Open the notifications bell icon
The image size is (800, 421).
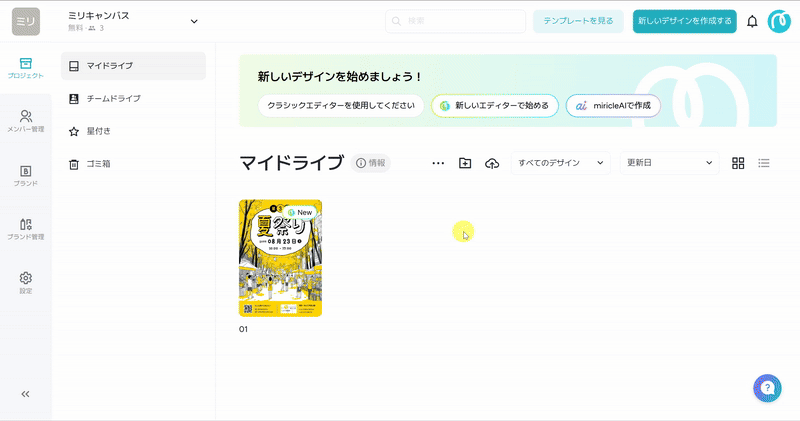click(x=752, y=21)
